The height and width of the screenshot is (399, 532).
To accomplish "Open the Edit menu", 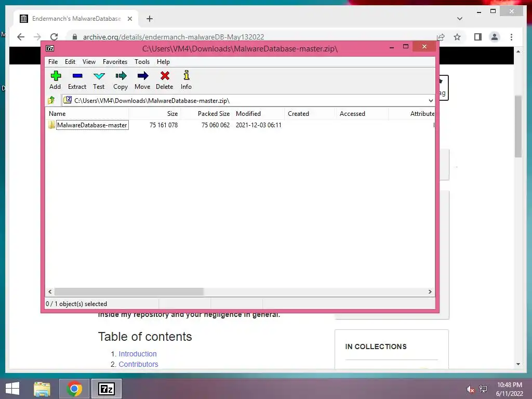I will tap(70, 62).
